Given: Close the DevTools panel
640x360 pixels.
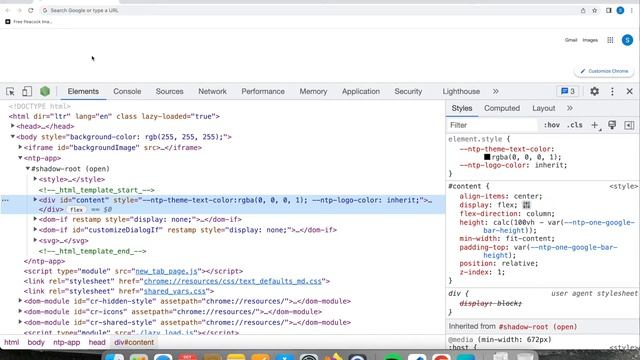Looking at the screenshot, I should coord(629,91).
